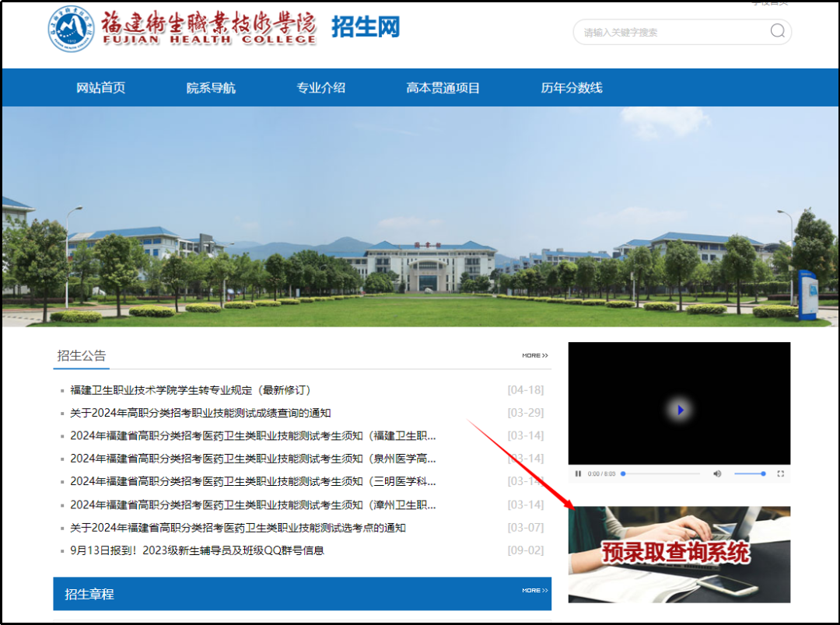
Task: Pause the video playback
Action: pos(579,473)
